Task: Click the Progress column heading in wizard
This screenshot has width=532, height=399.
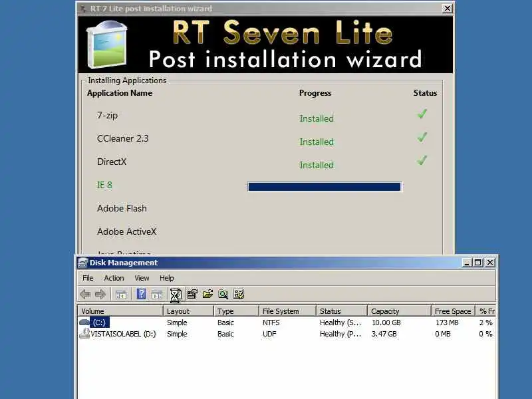Action: (315, 93)
